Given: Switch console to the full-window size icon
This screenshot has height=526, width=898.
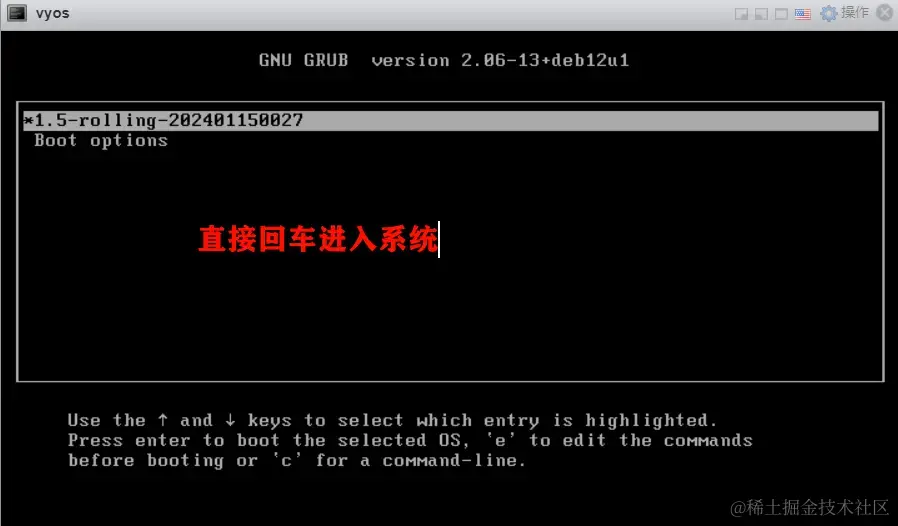Looking at the screenshot, I should [781, 14].
